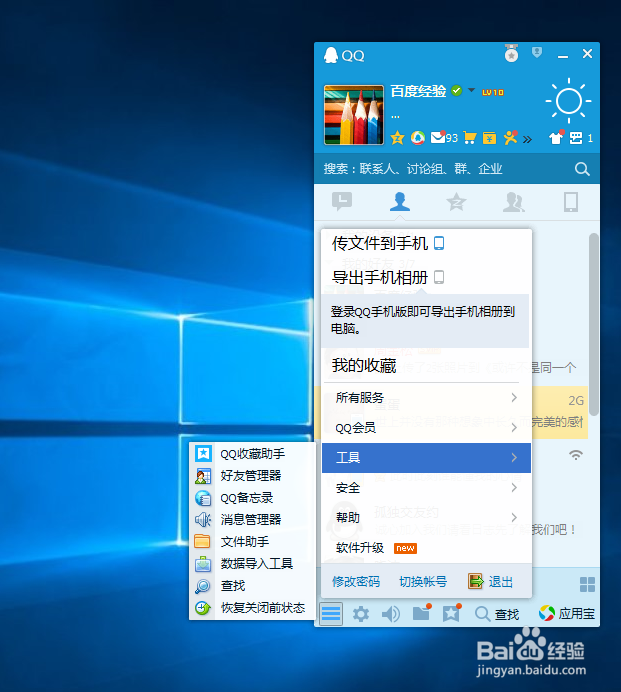
Task: Expand the 所有服务 submenu arrow
Action: pyautogui.click(x=514, y=398)
